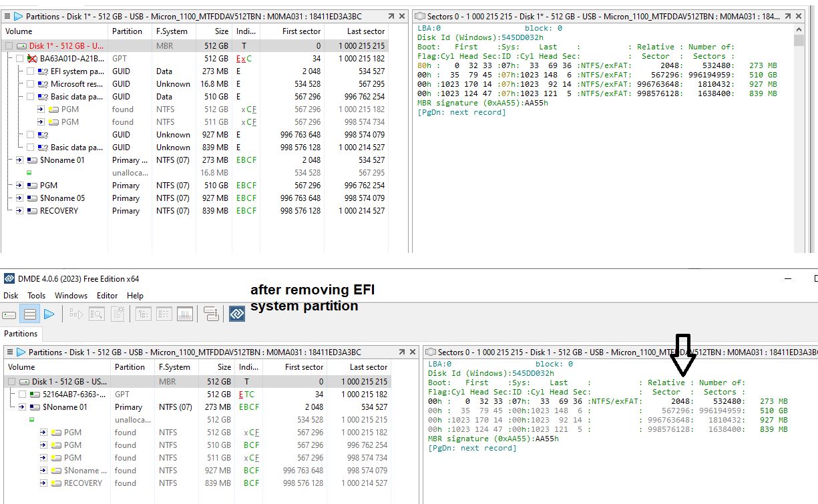Click the DMDE title bar logo
818x504 pixels.
coord(9,278)
